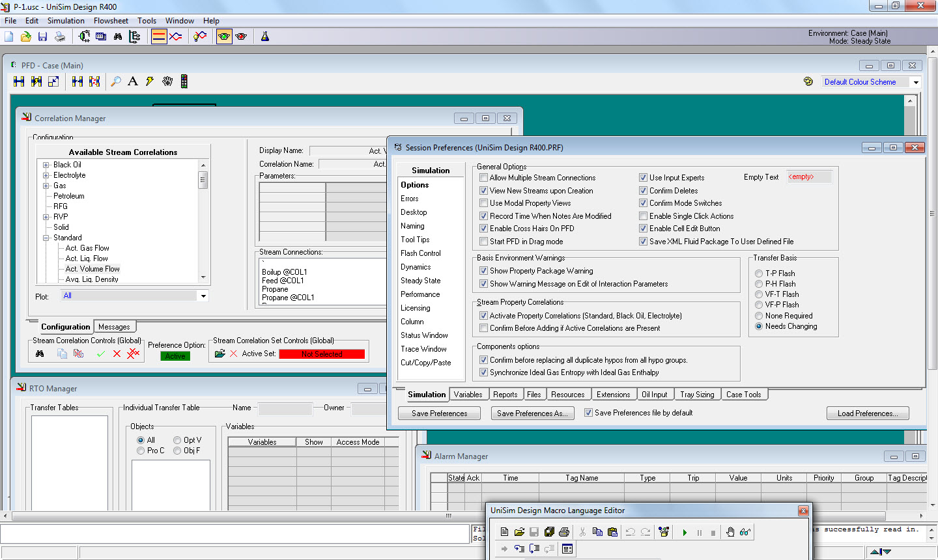Select the zoom magnifier tool in PFD toolbar

pos(116,81)
